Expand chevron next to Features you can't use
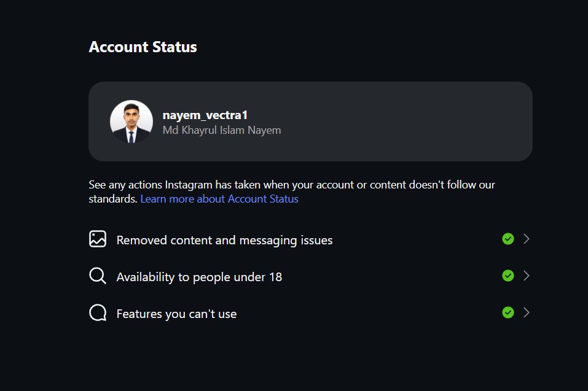The width and height of the screenshot is (588, 391). click(x=527, y=312)
